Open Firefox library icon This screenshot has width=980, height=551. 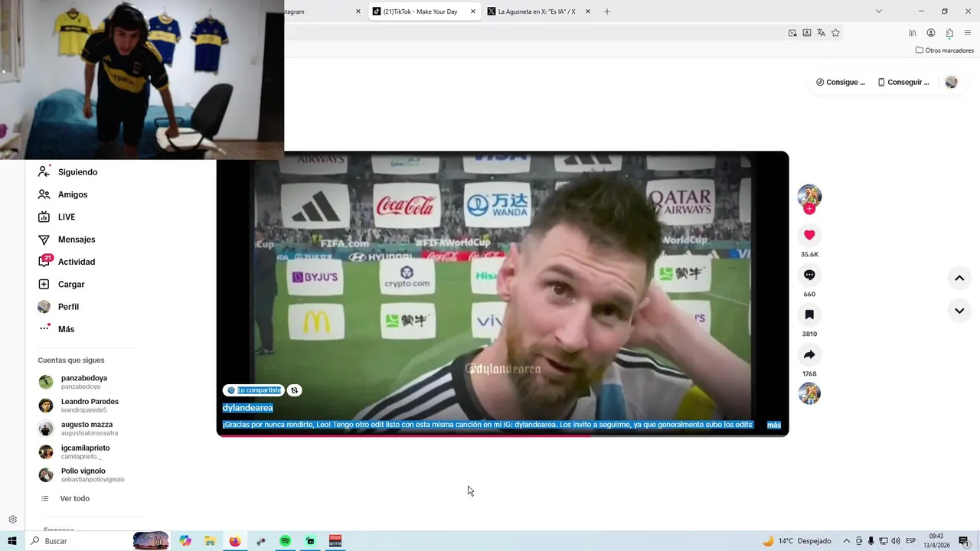913,33
